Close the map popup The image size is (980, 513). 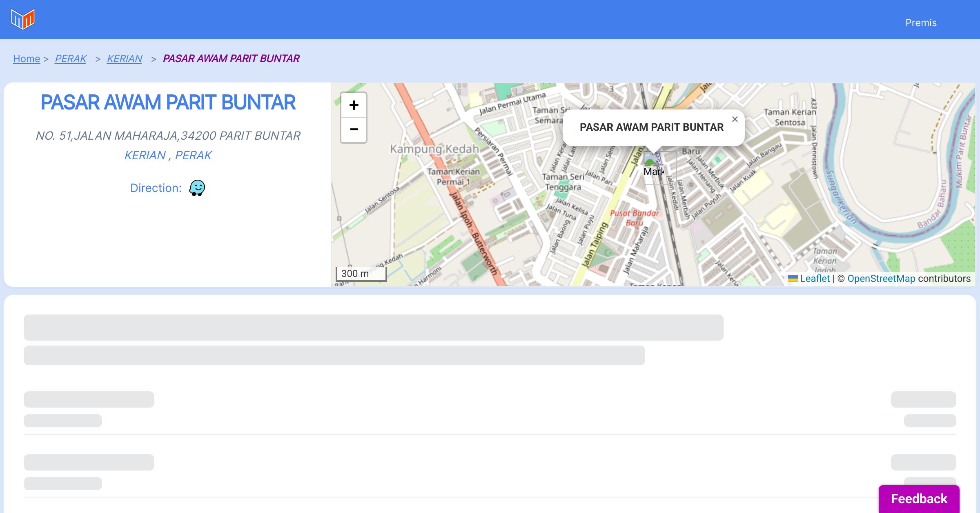click(x=735, y=119)
